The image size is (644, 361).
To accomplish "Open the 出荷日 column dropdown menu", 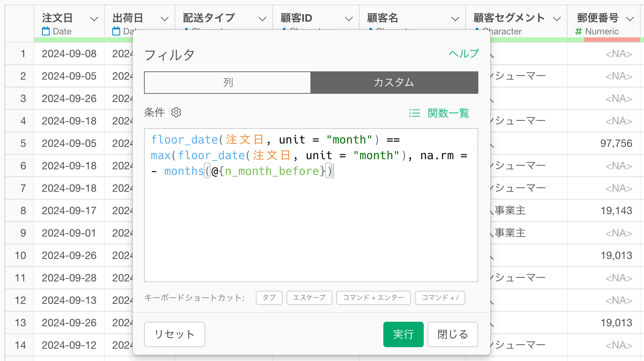I will 165,19.
